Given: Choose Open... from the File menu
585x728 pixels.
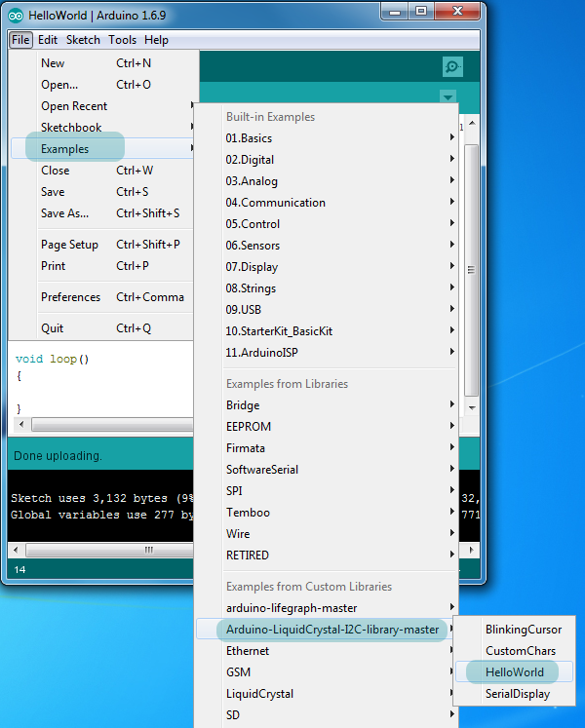Looking at the screenshot, I should [102, 85].
